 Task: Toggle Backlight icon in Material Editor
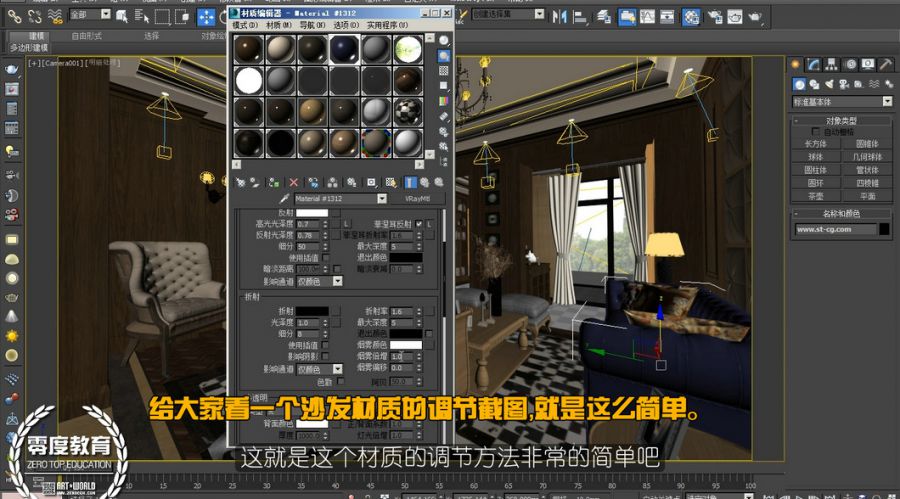click(444, 56)
